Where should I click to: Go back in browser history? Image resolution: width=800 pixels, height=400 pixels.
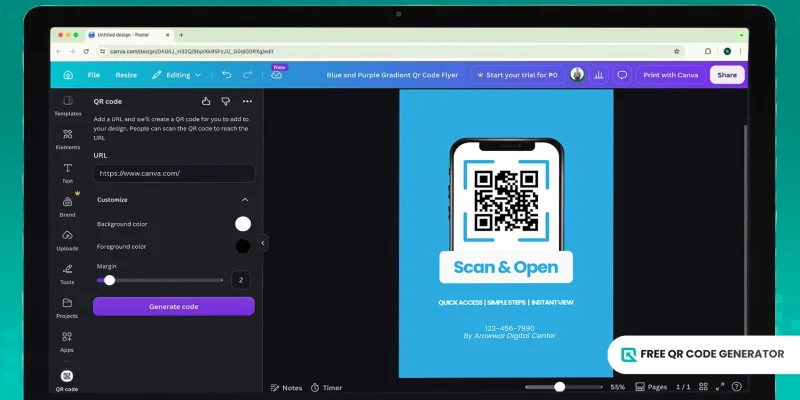pos(59,52)
